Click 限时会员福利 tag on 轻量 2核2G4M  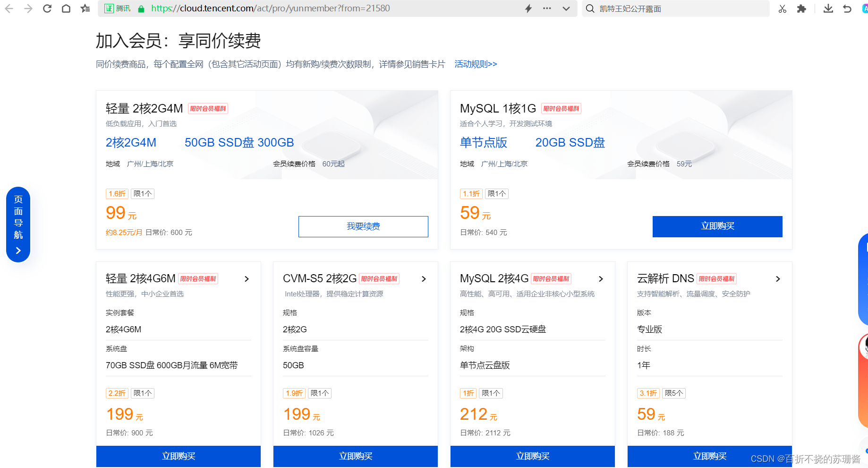(x=208, y=109)
